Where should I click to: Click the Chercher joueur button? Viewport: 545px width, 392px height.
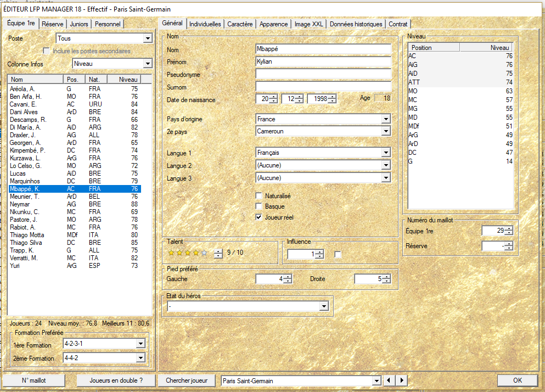click(187, 380)
